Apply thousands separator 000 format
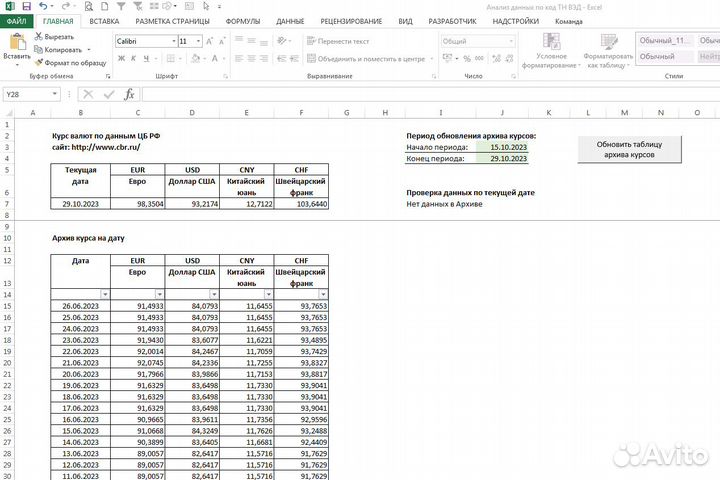Viewport: 720px width, 480px height. (479, 58)
